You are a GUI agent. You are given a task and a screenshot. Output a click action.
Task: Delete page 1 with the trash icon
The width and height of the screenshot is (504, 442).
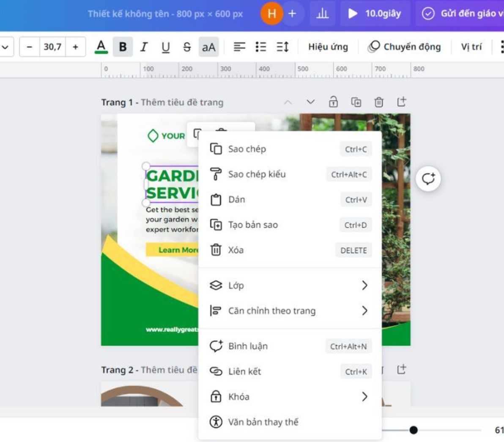tap(379, 102)
